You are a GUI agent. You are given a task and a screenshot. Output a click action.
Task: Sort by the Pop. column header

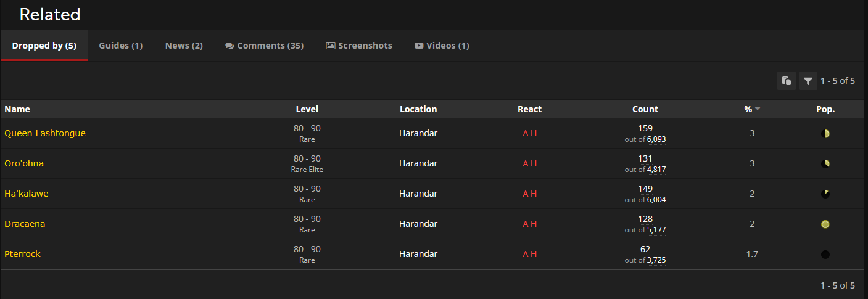[x=825, y=109]
